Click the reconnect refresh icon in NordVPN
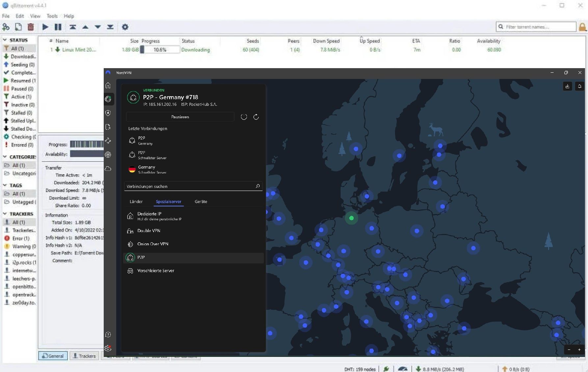Screen dimensions: 588x372 coord(256,117)
